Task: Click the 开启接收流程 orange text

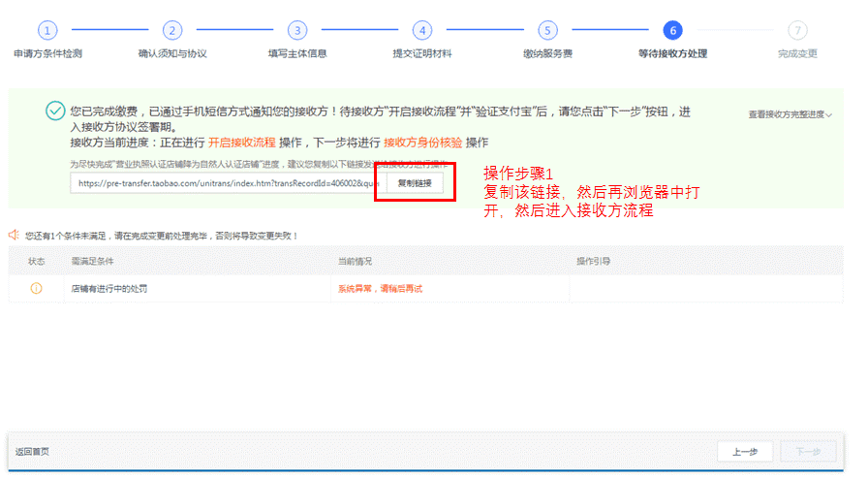Action: [x=241, y=143]
